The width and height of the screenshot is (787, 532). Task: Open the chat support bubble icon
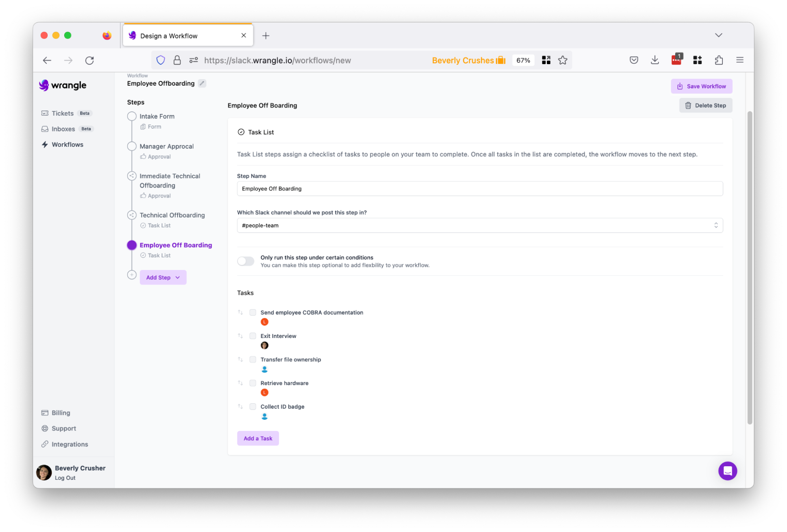[727, 471]
